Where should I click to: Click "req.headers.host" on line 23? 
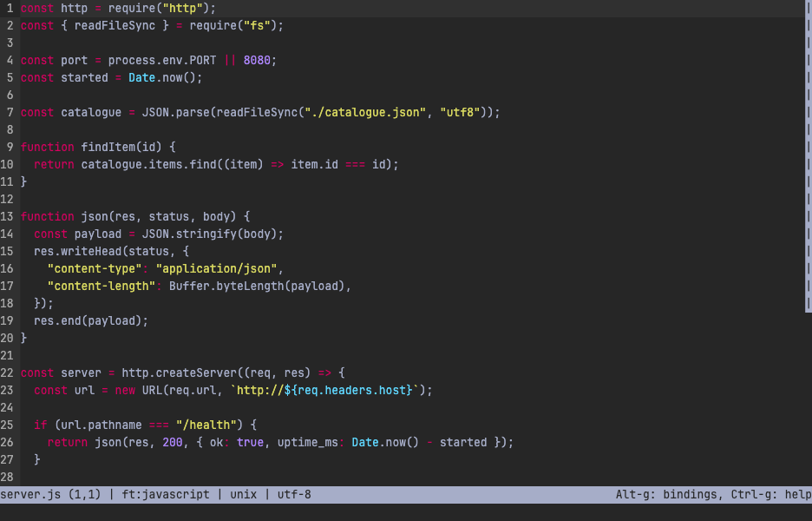(x=351, y=391)
